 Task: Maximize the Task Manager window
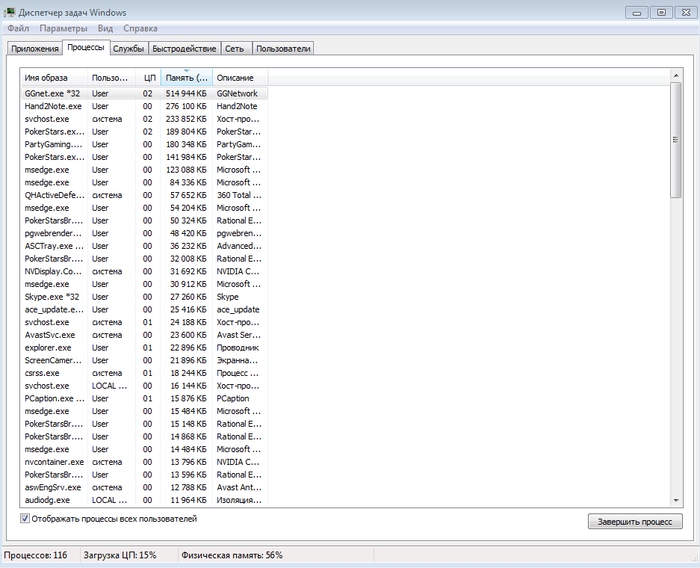(662, 13)
